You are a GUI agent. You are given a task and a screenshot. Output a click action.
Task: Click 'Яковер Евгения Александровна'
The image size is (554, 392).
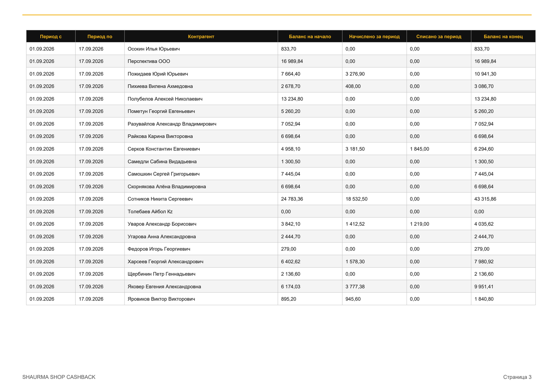click(164, 287)
